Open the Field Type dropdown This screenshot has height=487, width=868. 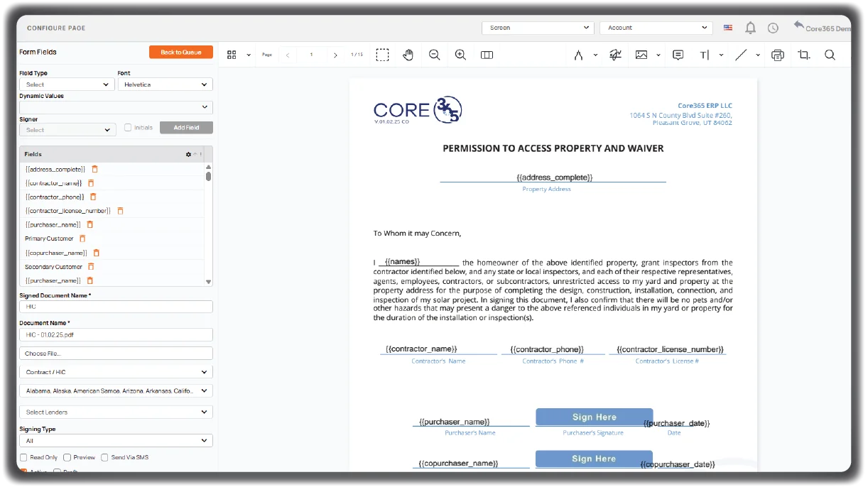[67, 84]
